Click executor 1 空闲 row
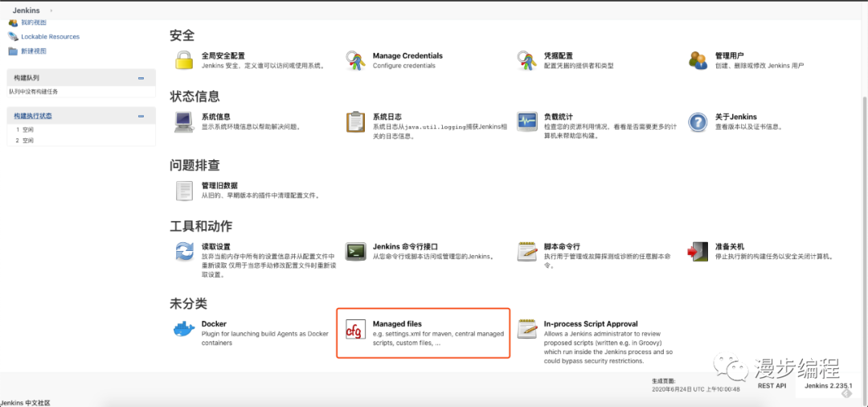 [x=81, y=129]
